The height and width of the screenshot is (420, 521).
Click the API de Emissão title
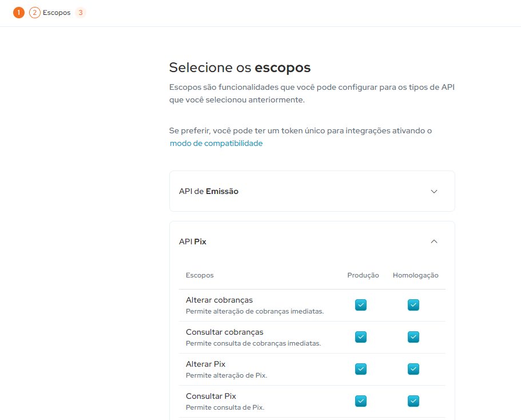tap(209, 191)
